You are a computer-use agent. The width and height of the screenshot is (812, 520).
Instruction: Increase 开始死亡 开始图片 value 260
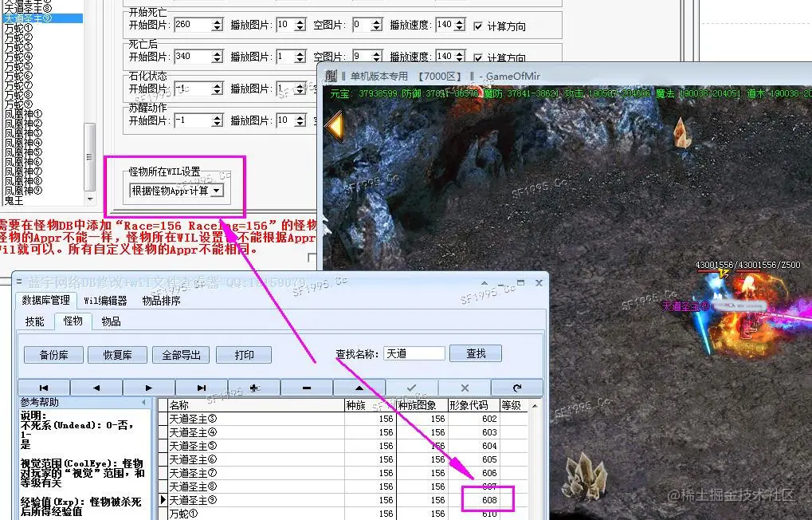coord(217,22)
